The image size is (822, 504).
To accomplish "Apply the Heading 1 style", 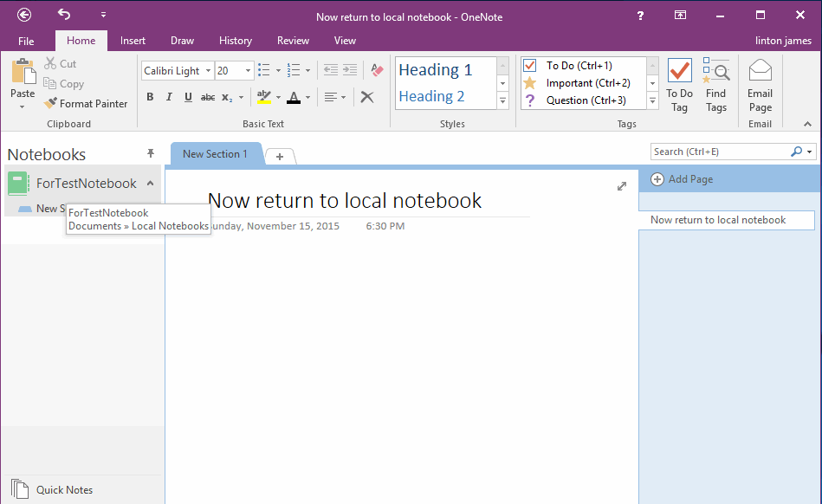I will (435, 69).
